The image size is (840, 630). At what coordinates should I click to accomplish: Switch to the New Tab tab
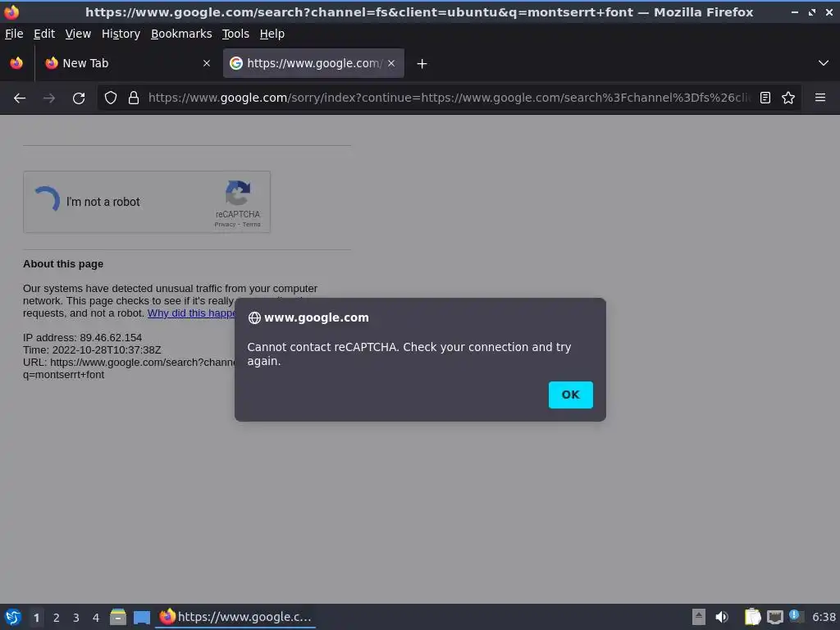pyautogui.click(x=127, y=63)
